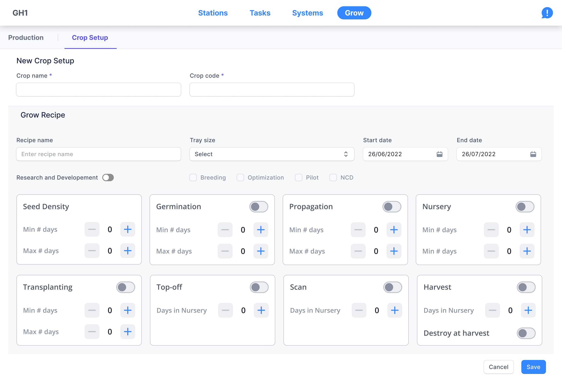The width and height of the screenshot is (562, 392).
Task: Go to the Systems section
Action: click(x=307, y=13)
